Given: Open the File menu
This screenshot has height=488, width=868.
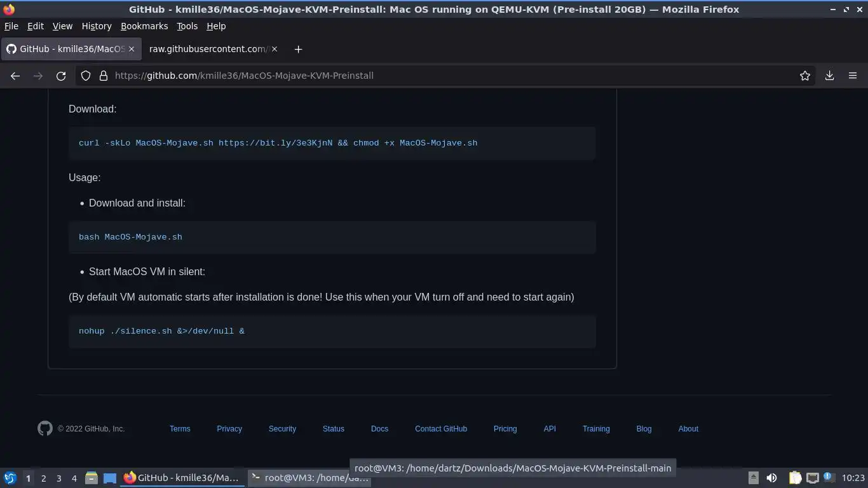Looking at the screenshot, I should click(x=11, y=26).
